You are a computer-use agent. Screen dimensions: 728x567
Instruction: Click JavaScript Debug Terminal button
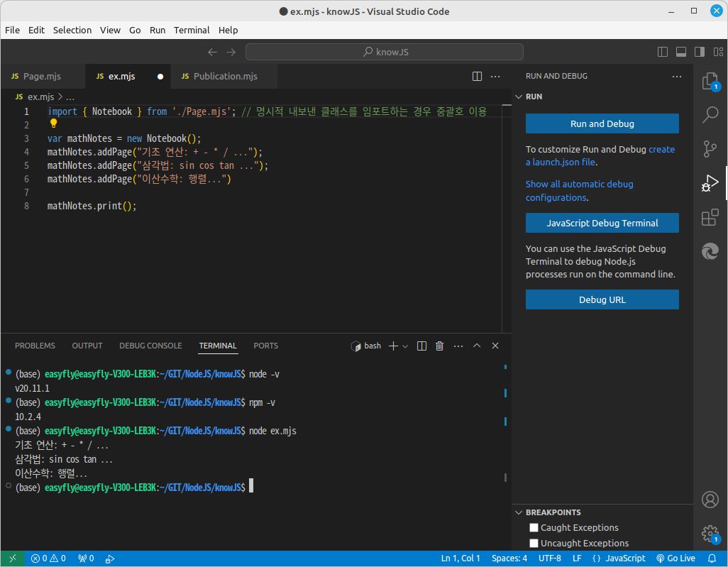pos(602,223)
